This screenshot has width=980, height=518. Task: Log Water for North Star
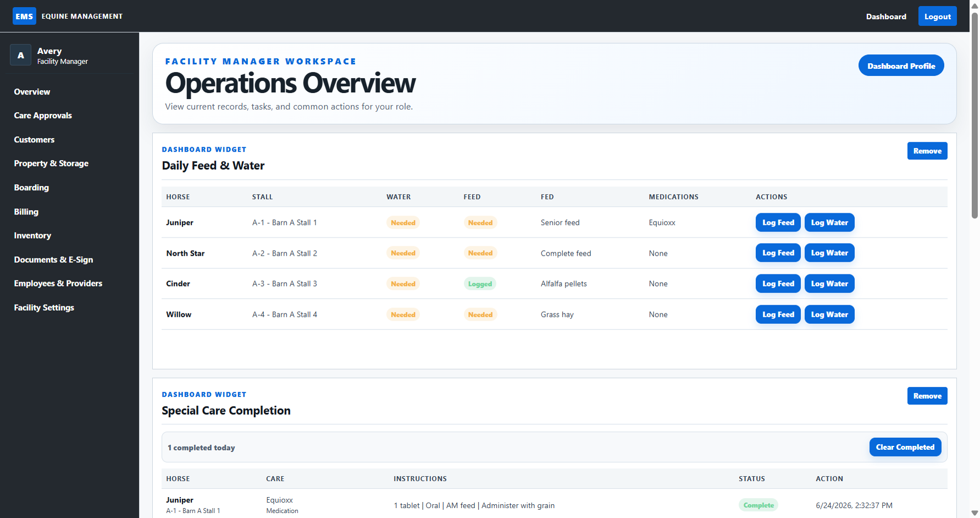click(x=829, y=253)
